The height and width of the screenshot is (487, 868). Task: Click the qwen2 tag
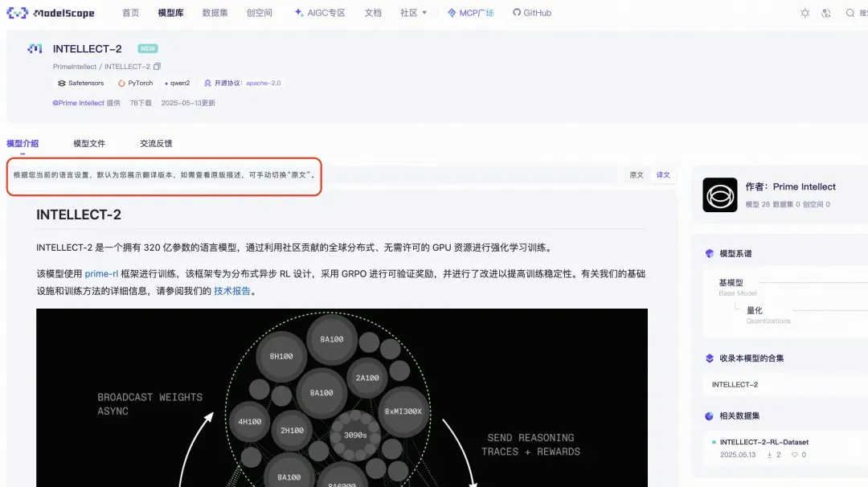point(177,83)
